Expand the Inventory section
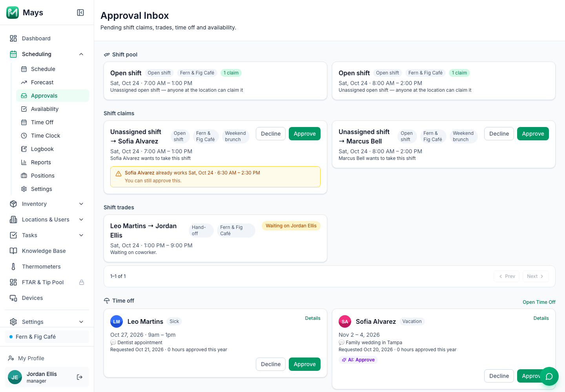This screenshot has height=392, width=565. pos(47,204)
